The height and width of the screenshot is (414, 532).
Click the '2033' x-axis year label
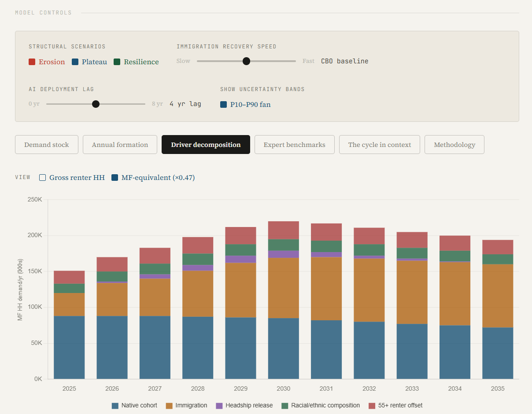coord(412,389)
